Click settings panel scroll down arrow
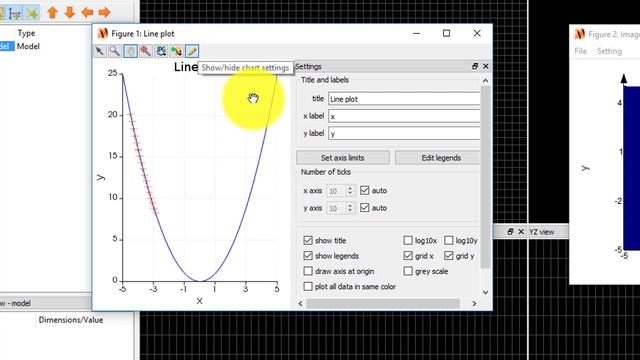This screenshot has height=360, width=640. [x=485, y=292]
